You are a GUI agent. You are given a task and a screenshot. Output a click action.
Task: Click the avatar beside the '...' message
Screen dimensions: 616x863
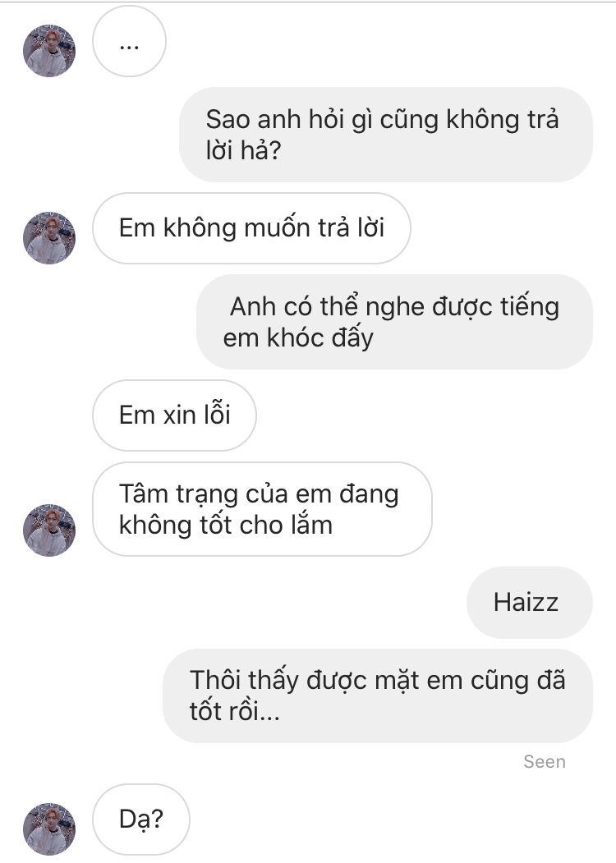coord(49,51)
